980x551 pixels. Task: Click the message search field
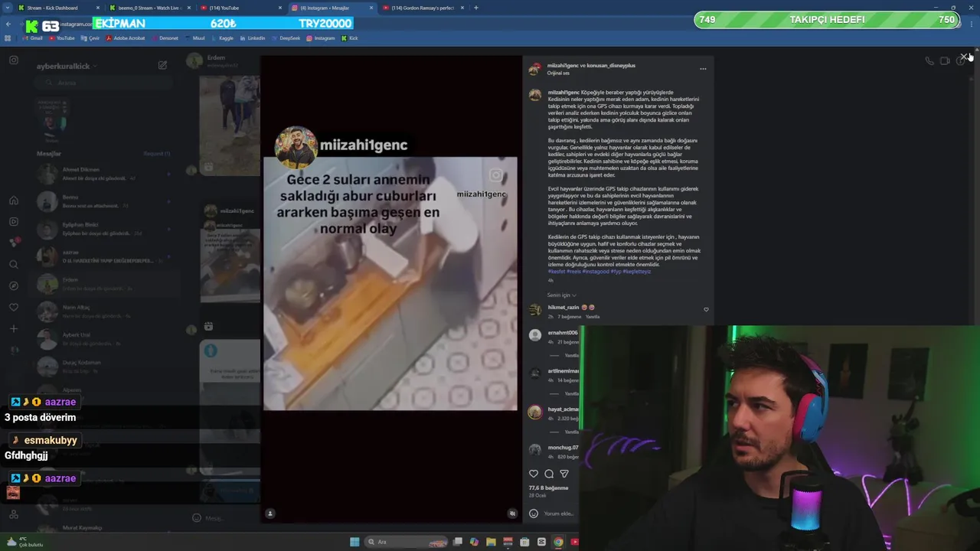coord(102,83)
